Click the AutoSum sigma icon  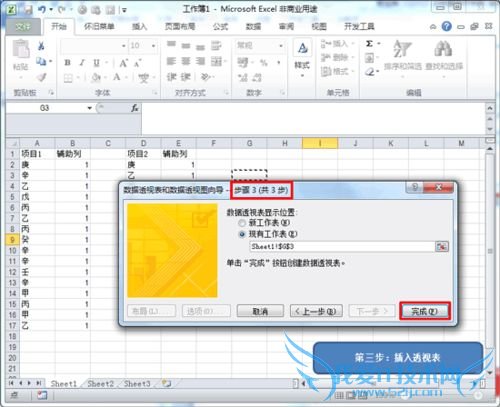click(x=369, y=43)
